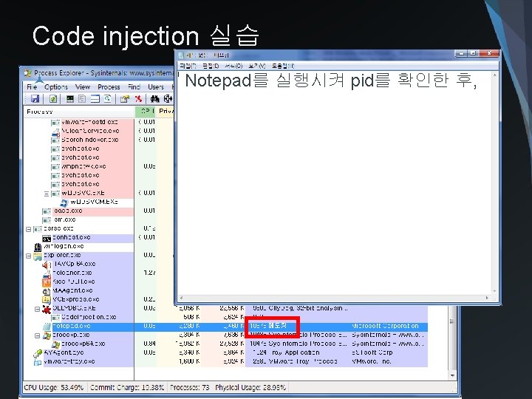Click Notepad's vertical scrollbar up arrow
The width and height of the screenshot is (532, 399).
[494, 75]
